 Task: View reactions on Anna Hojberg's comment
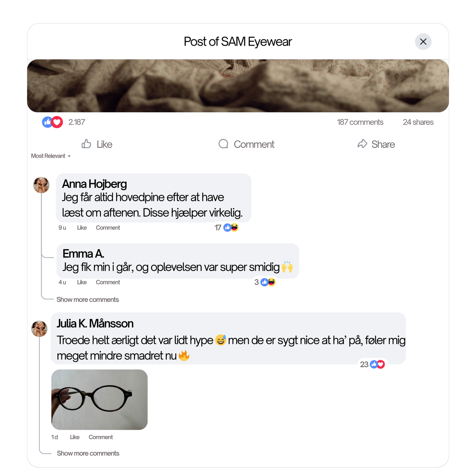tap(230, 228)
